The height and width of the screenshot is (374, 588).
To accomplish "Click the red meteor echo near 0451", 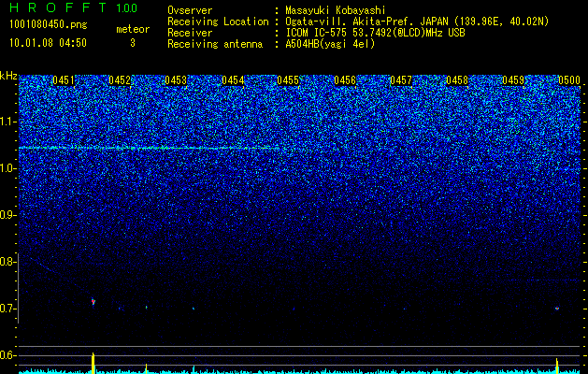I will point(93,301).
